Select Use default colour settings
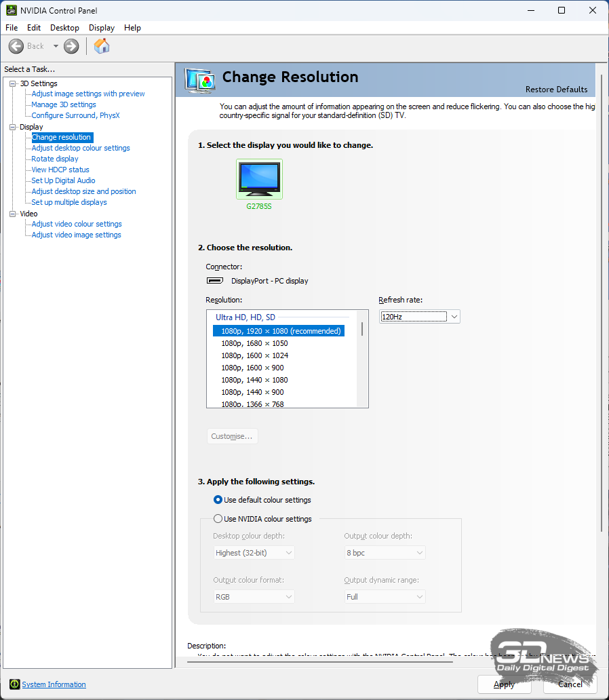Viewport: 609px width, 700px height. (x=218, y=500)
